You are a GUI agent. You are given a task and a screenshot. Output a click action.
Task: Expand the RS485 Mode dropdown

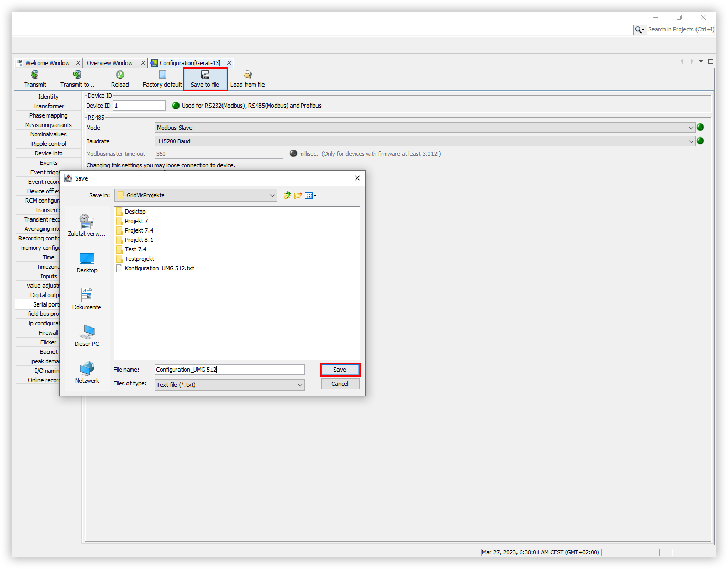(691, 128)
